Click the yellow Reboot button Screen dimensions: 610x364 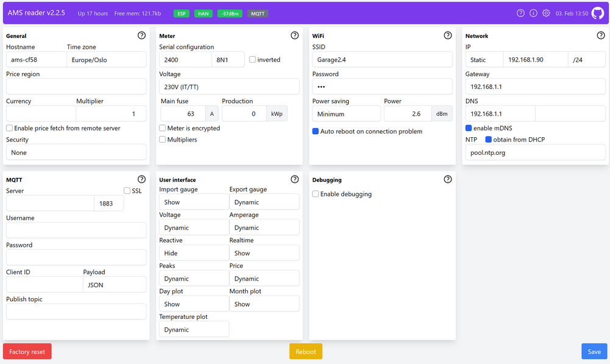tap(306, 352)
